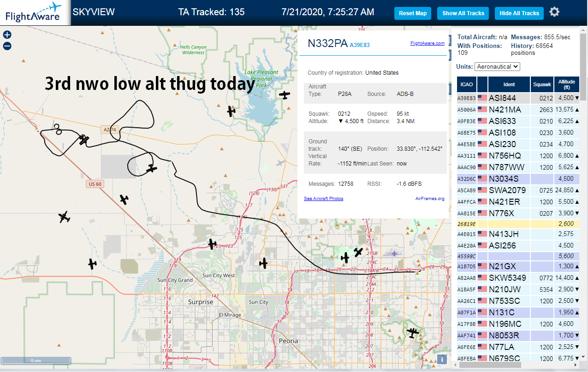Sort table by Altitude (ft) column
This screenshot has height=372, width=588.
[x=567, y=84]
